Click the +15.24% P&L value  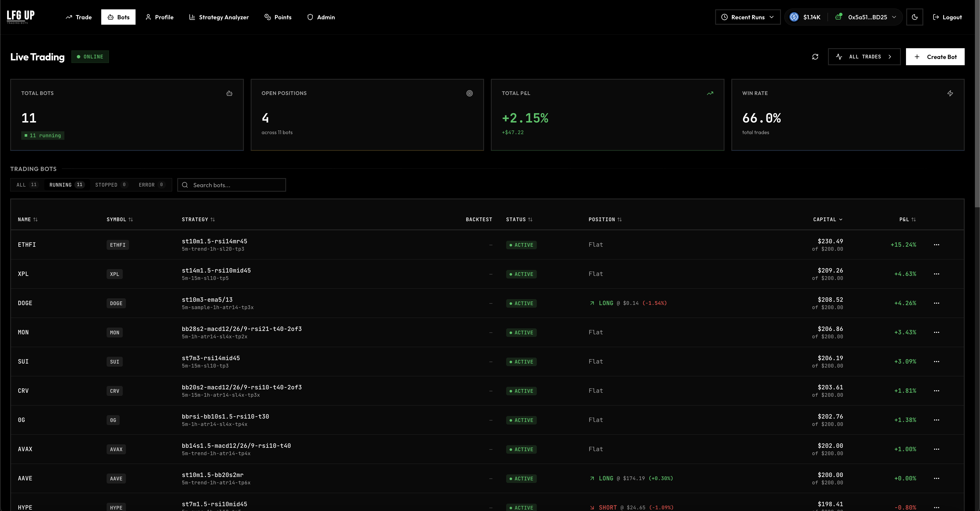point(903,245)
